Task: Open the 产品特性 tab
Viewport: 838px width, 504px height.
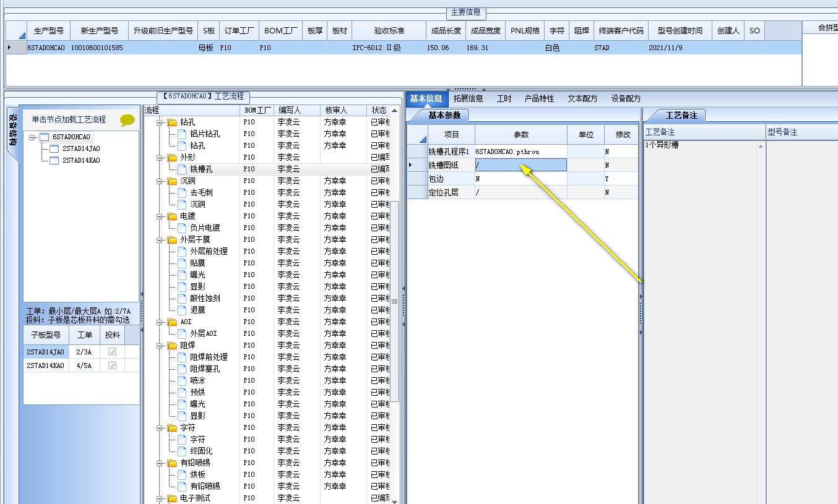Action: coord(539,98)
